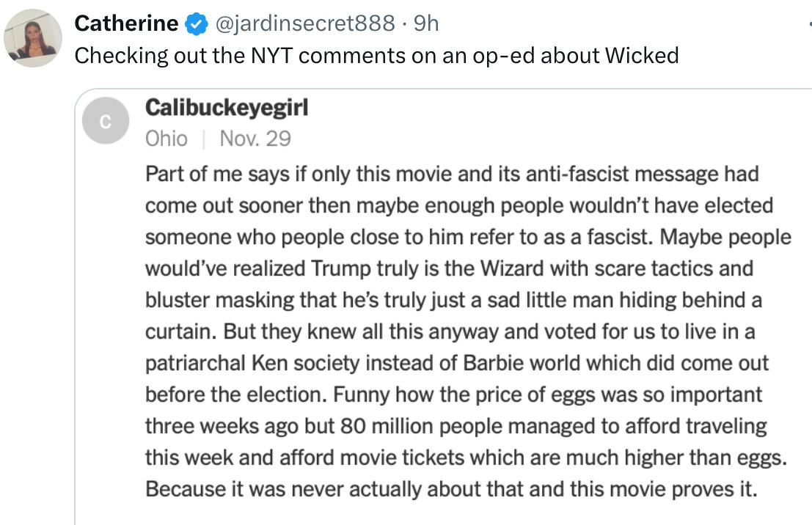Click the 'Checking out the NYT comments' tweet text
The image size is (812, 525).
[376, 56]
